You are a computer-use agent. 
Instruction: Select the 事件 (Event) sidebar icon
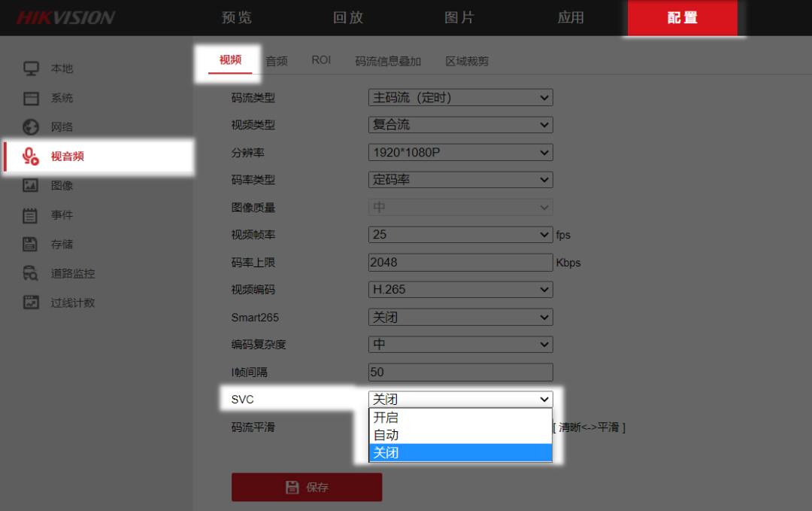coord(30,214)
